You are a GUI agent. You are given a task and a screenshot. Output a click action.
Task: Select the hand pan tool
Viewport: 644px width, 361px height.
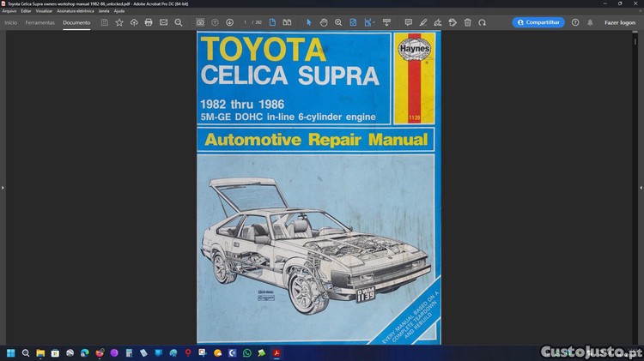(x=324, y=22)
